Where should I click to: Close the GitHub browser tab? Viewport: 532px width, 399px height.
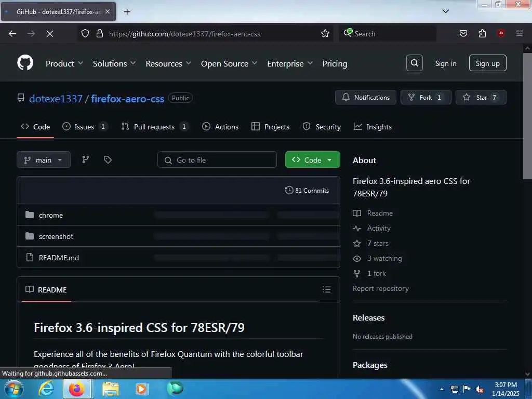pos(107,11)
